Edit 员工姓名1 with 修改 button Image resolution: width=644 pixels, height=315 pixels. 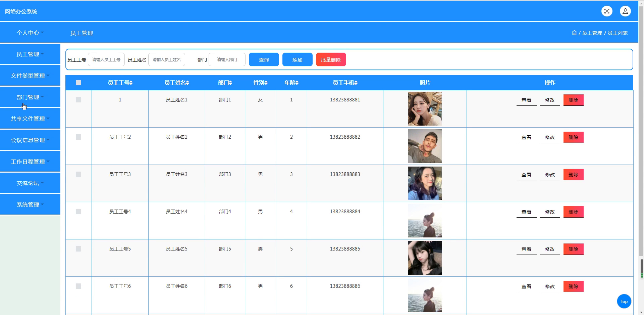550,100
